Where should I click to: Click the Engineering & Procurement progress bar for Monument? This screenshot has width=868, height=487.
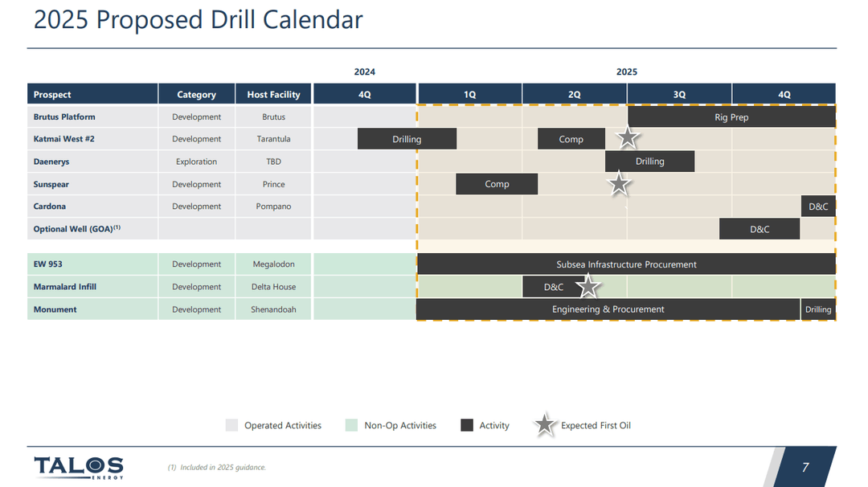[x=608, y=309]
